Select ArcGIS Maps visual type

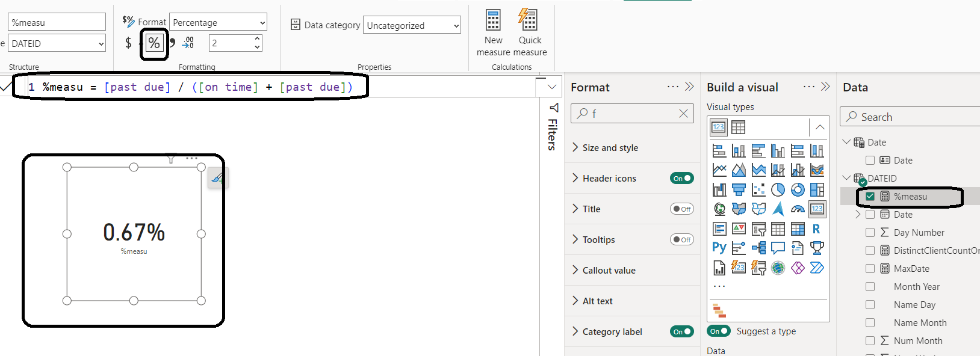click(778, 268)
